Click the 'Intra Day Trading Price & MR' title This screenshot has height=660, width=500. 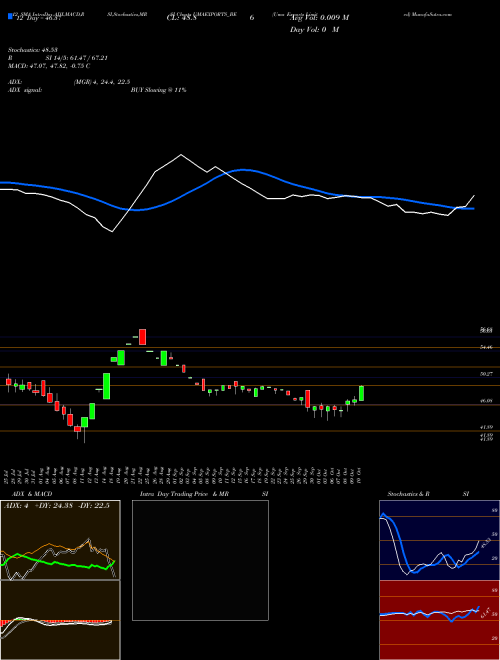pos(184,494)
